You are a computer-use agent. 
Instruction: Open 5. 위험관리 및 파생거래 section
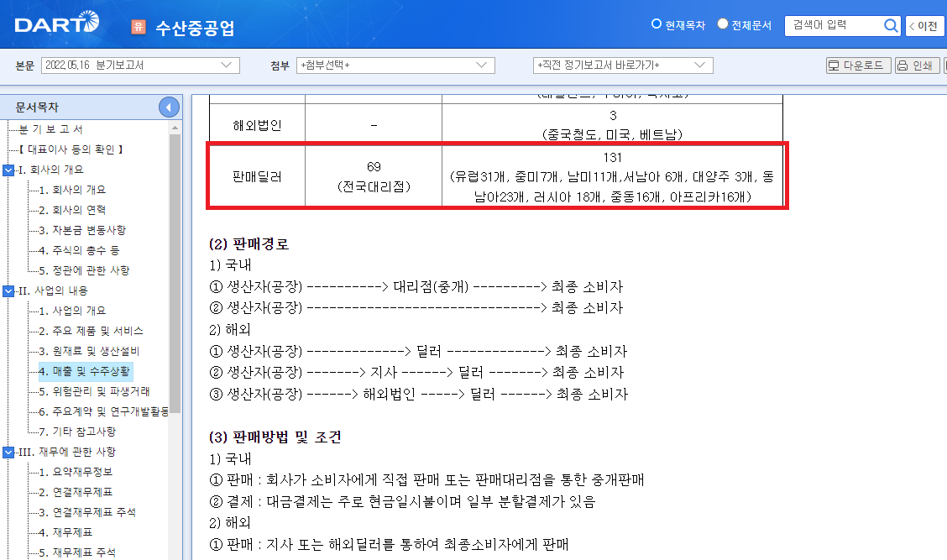(x=95, y=391)
